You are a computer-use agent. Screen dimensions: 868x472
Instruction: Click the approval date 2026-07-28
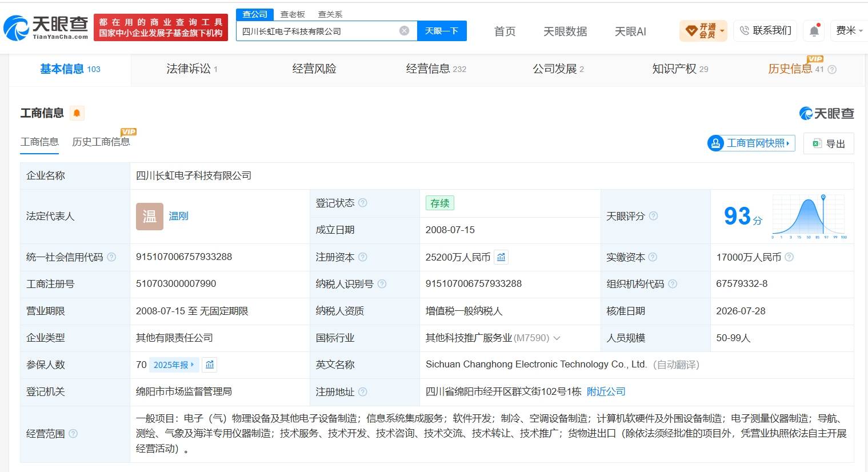click(741, 311)
